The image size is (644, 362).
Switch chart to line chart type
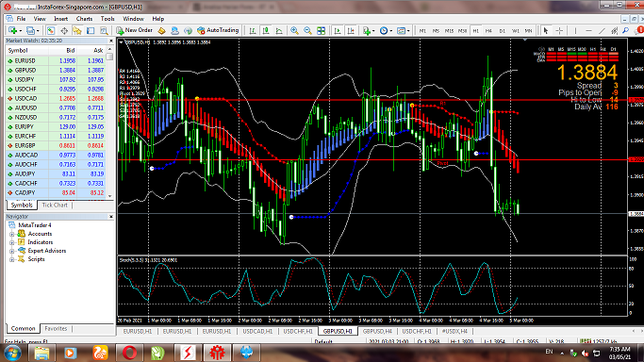click(x=279, y=31)
